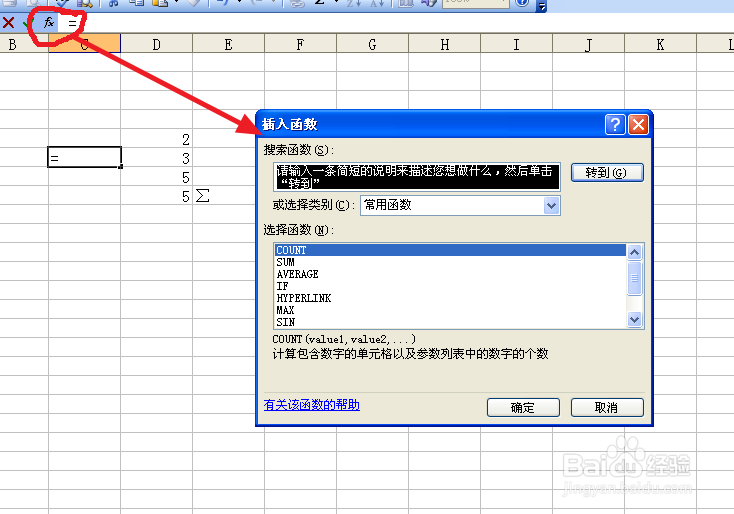Click the 确定 button
This screenshot has height=514, width=734.
click(x=523, y=407)
